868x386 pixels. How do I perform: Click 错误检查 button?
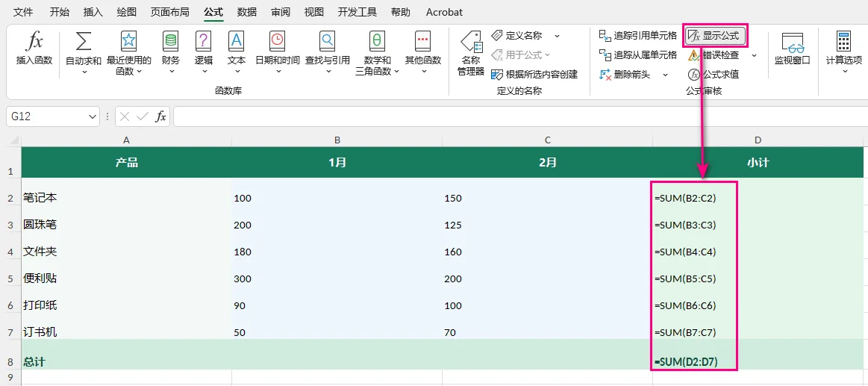714,55
